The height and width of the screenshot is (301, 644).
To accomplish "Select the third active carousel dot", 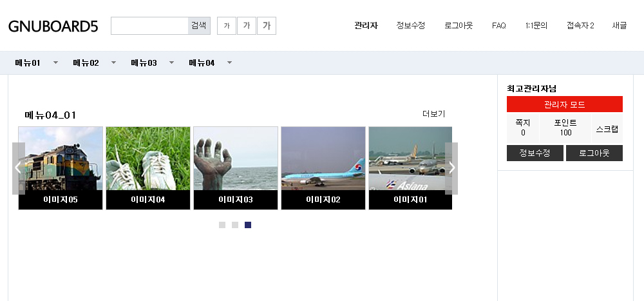I will click(248, 225).
